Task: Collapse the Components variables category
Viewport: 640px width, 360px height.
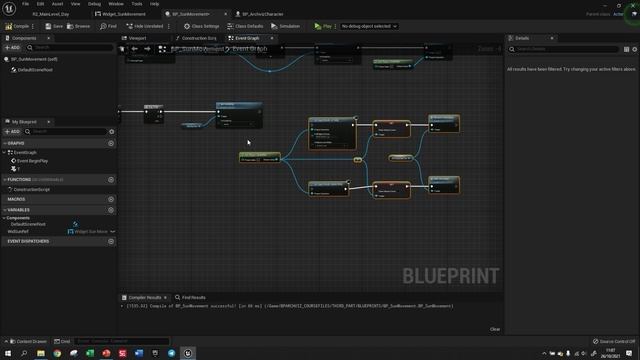Action: 4,218
